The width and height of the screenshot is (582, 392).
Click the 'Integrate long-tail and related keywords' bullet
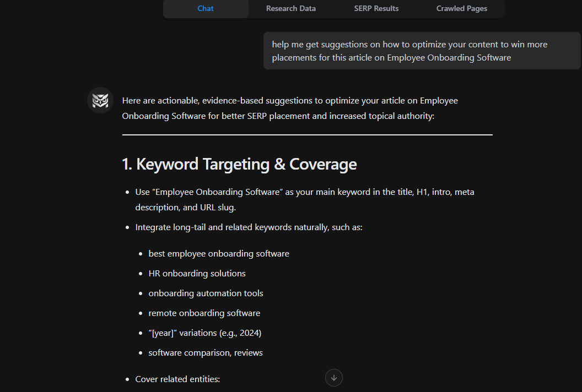coord(249,227)
